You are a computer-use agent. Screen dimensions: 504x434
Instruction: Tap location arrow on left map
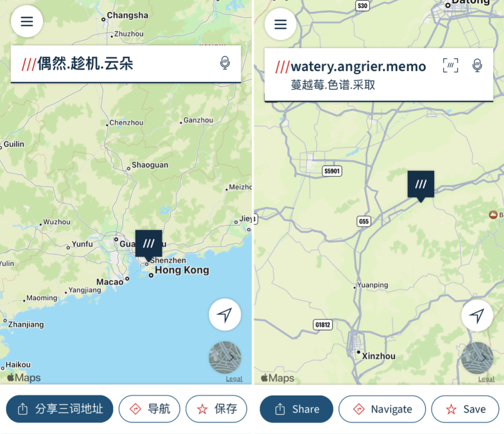pos(224,315)
